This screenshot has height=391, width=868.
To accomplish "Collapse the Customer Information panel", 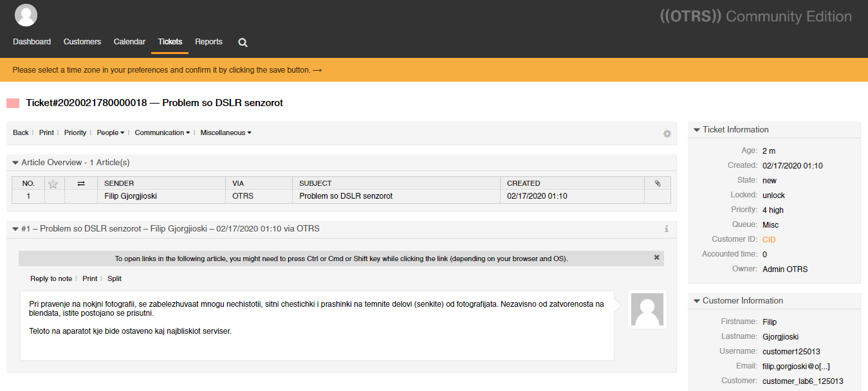I will point(696,301).
